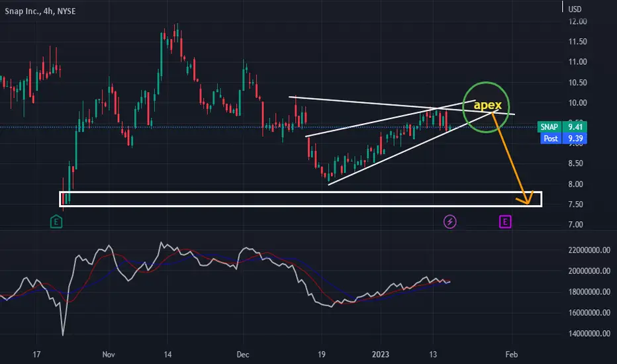Click the purple earnings E marker icon
The image size is (617, 364).
(505, 222)
